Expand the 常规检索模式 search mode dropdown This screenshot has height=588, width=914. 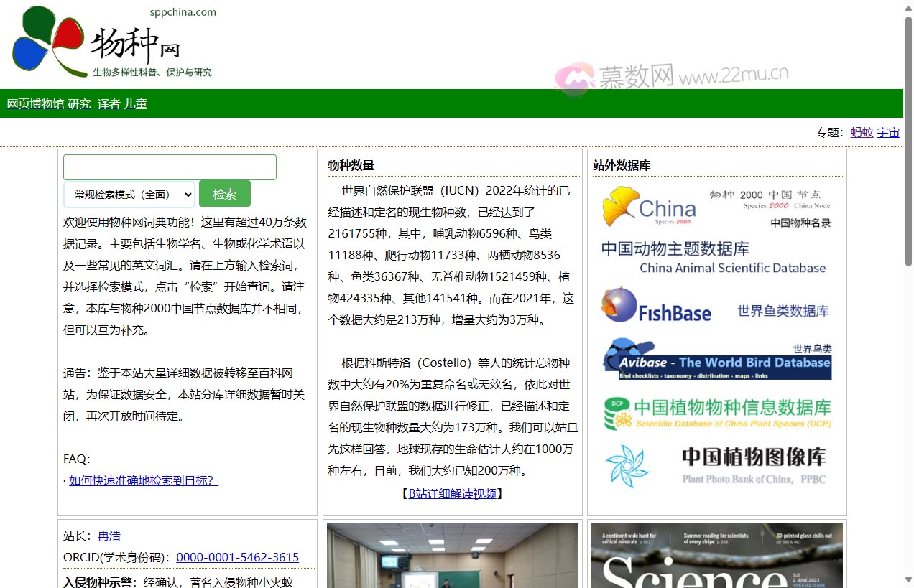coord(129,194)
